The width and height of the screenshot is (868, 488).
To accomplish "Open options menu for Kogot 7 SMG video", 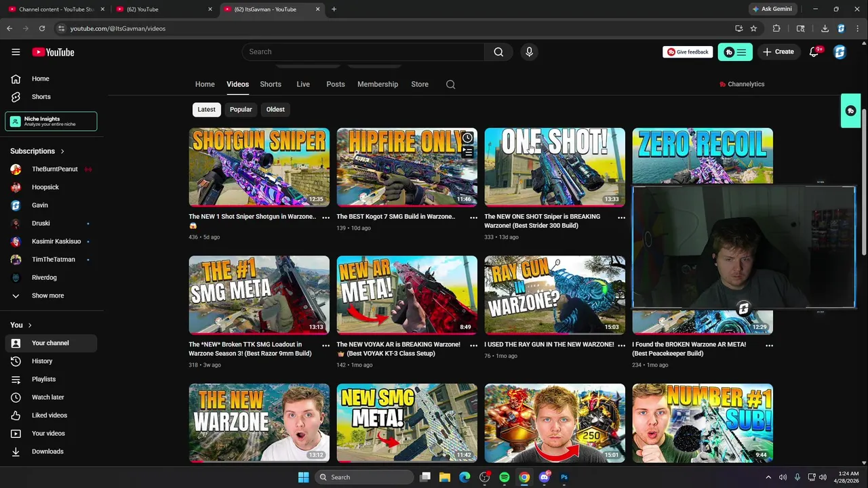I will [x=473, y=218].
